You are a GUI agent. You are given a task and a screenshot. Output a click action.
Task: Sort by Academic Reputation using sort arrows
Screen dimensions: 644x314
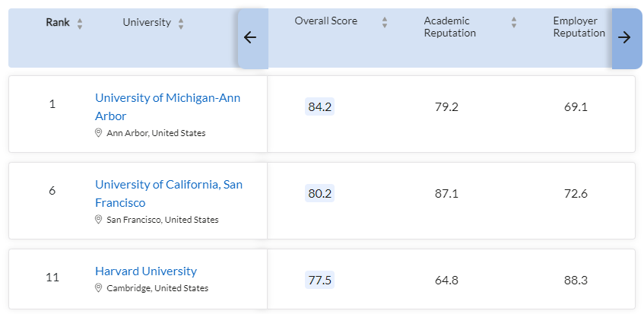click(x=514, y=22)
